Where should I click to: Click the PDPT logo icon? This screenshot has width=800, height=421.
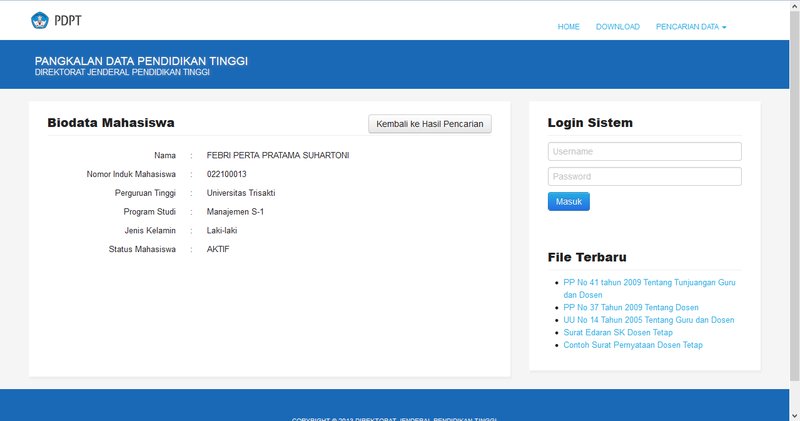40,20
